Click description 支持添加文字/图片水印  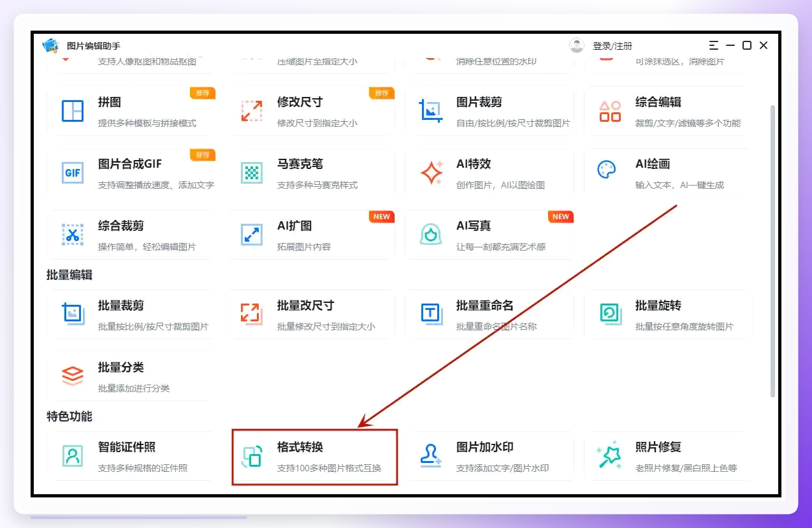tap(503, 468)
